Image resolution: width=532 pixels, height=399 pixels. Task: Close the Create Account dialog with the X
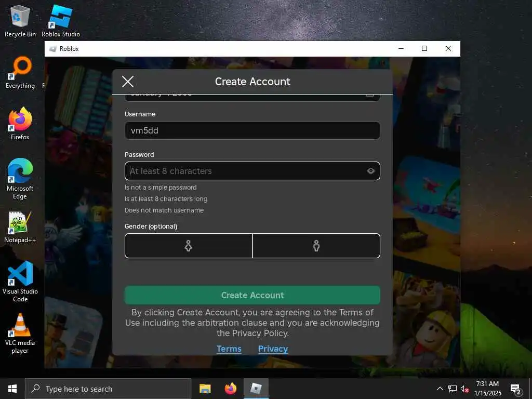[x=128, y=82]
